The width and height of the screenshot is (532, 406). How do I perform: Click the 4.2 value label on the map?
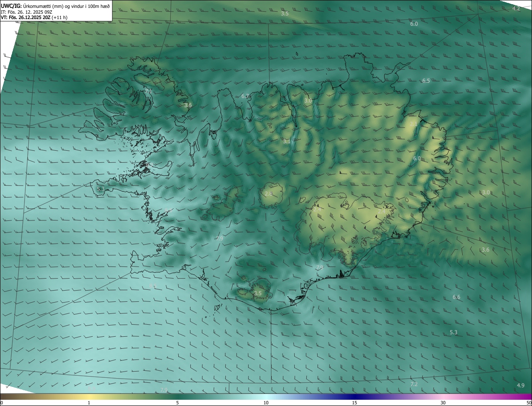coord(516,9)
